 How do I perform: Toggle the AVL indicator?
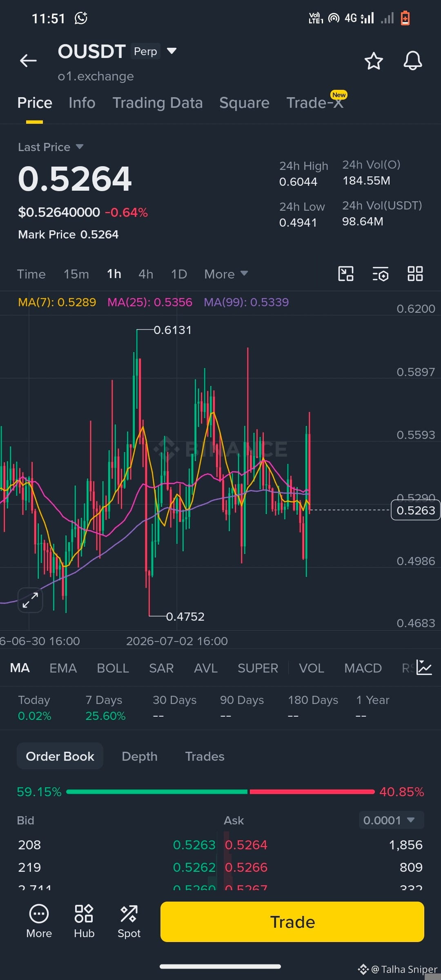coord(206,668)
